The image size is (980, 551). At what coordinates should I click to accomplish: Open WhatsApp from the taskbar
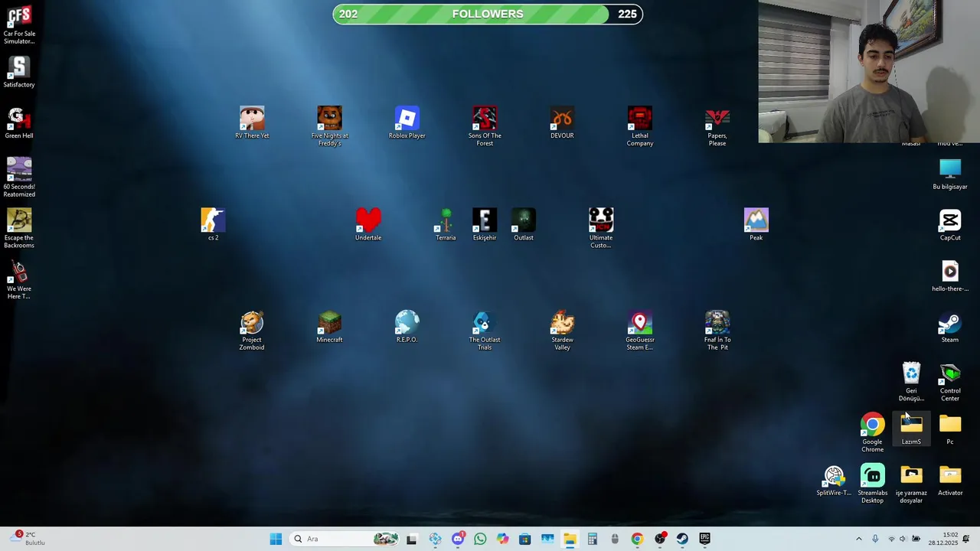tap(480, 539)
